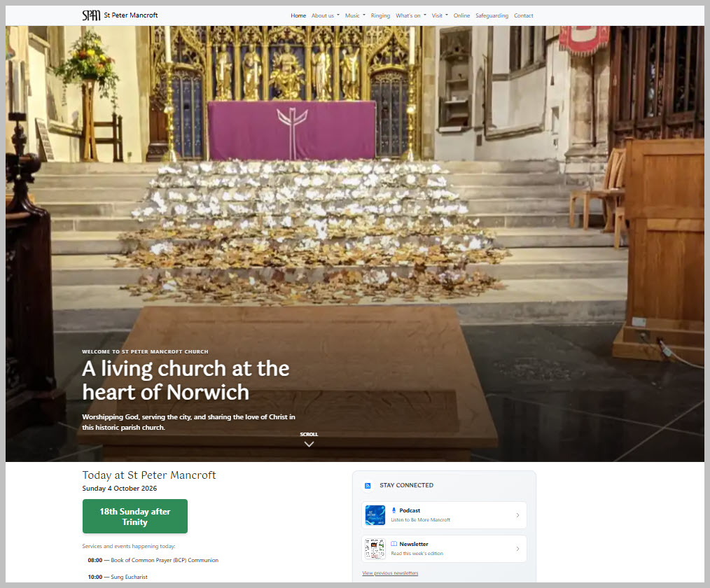
Task: Open the Safeguarding page
Action: click(x=492, y=15)
